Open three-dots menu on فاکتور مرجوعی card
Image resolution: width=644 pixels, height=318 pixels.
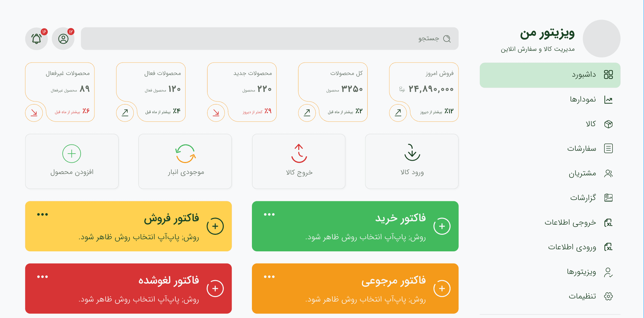click(x=269, y=277)
